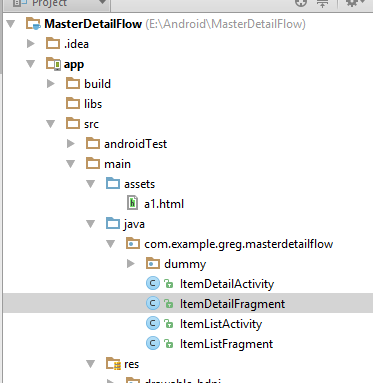The image size is (373, 383).
Task: Click the java source root icon
Action: coord(113,224)
